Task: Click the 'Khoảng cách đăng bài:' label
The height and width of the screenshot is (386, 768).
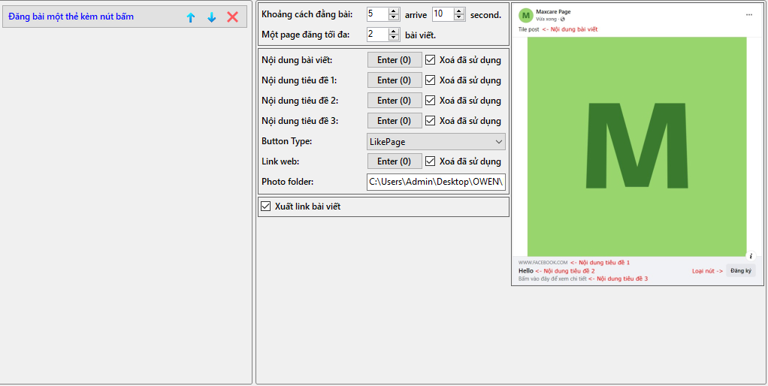Action: pyautogui.click(x=307, y=14)
